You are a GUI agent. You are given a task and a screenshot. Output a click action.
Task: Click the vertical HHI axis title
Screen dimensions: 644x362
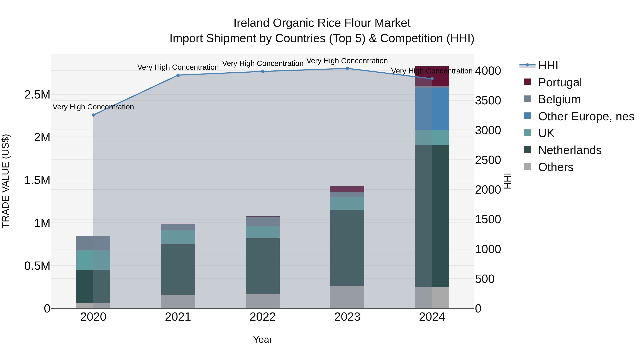508,181
